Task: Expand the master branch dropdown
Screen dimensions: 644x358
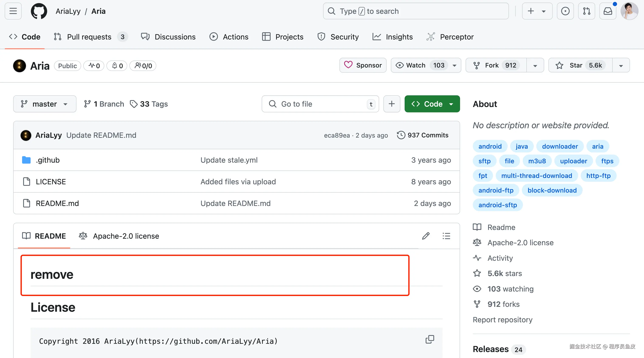Action: point(45,104)
